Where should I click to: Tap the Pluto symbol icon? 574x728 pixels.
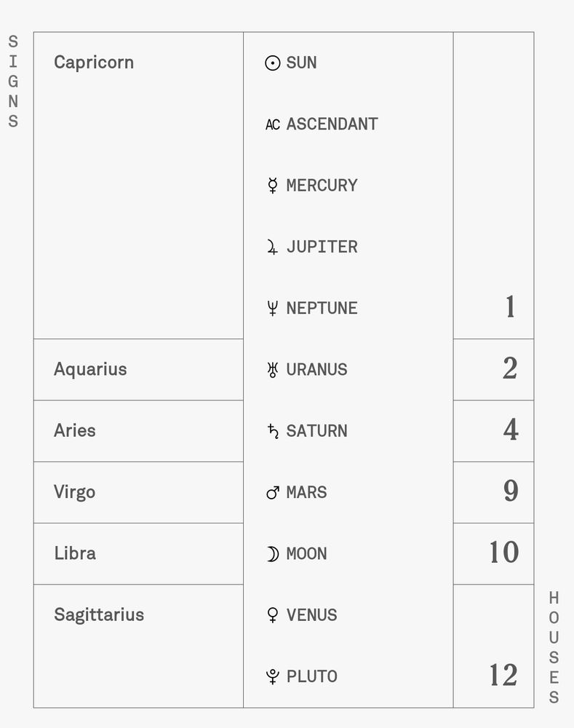tap(273, 676)
